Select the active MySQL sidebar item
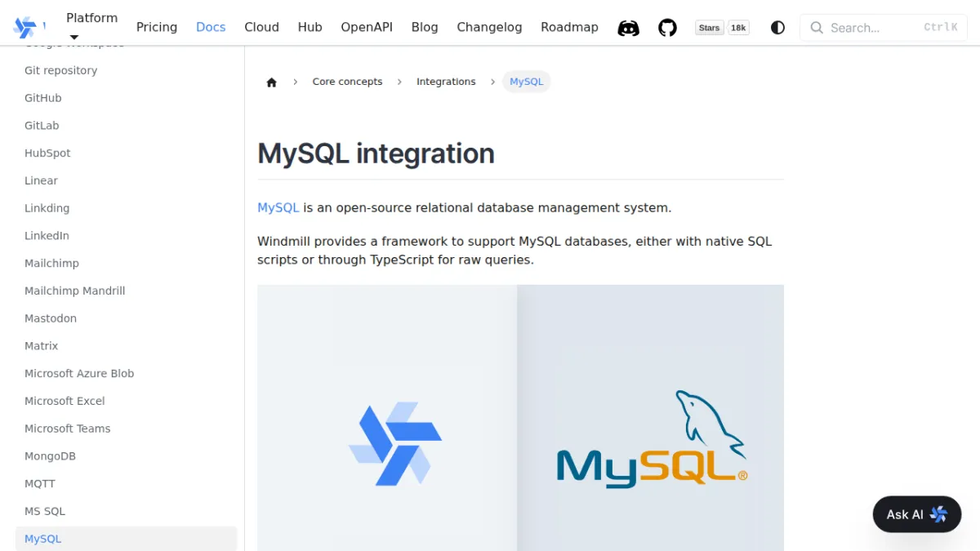Screen dimensions: 980x551 [x=127, y=539]
